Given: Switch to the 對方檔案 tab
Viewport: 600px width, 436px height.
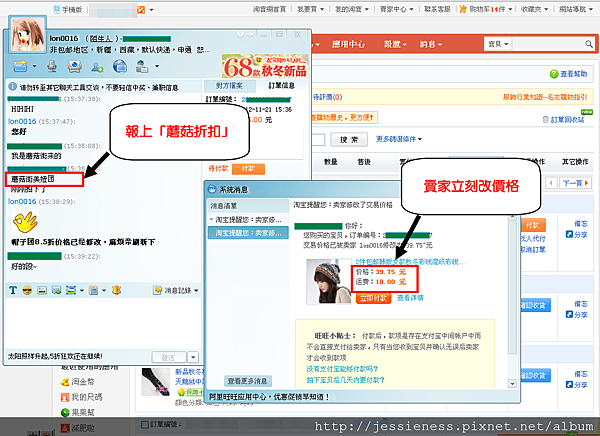Looking at the screenshot, I should click(229, 85).
